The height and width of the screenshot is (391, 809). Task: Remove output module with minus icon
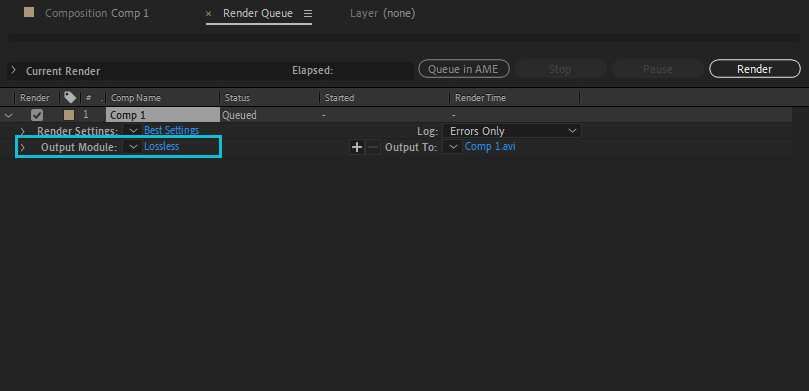[x=373, y=148]
